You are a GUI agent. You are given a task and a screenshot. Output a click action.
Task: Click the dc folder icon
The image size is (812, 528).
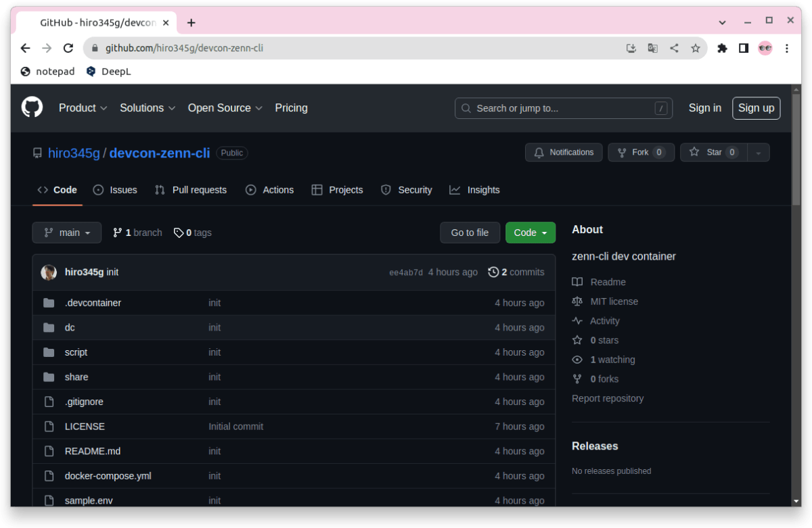49,327
